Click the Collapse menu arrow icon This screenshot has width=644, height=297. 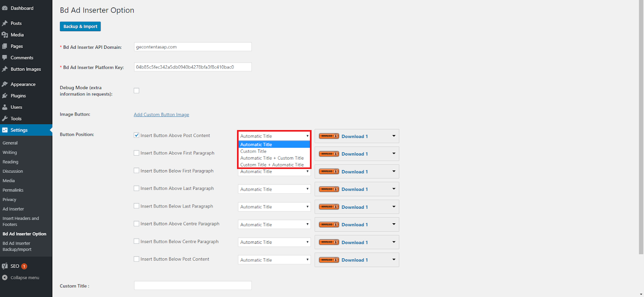click(5, 278)
